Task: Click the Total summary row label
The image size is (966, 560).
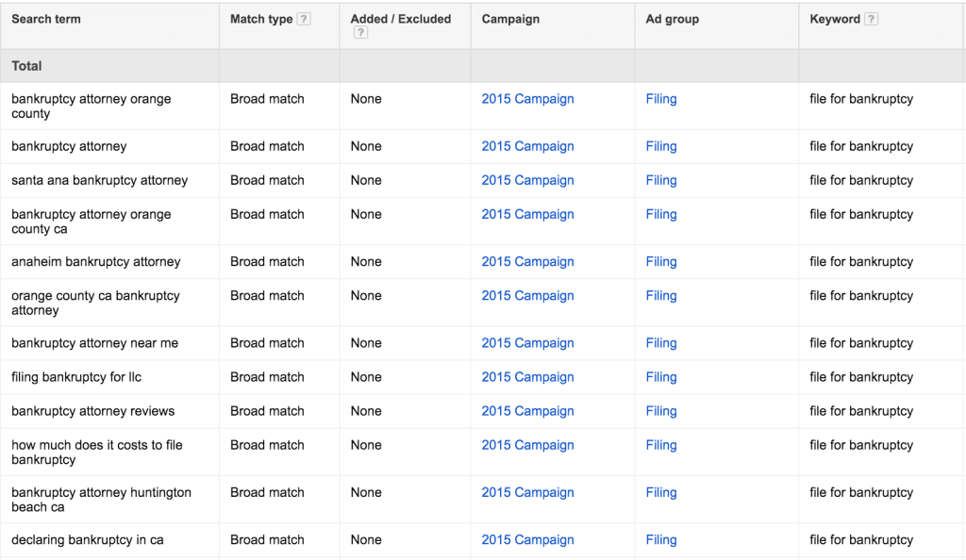Action: pos(26,66)
